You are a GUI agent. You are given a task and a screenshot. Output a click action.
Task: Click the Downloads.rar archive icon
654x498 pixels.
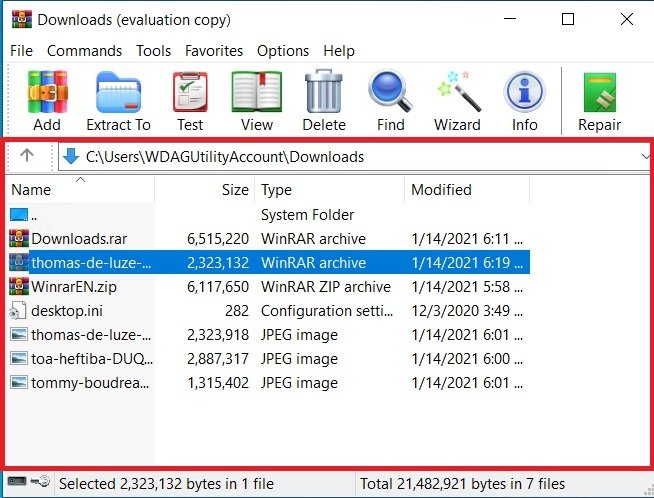[x=19, y=239]
